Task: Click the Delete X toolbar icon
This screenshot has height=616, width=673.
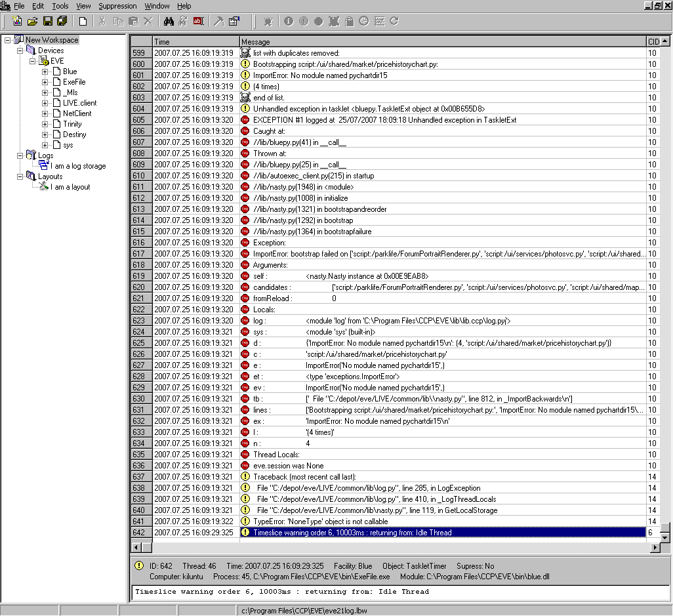Action: [x=148, y=21]
